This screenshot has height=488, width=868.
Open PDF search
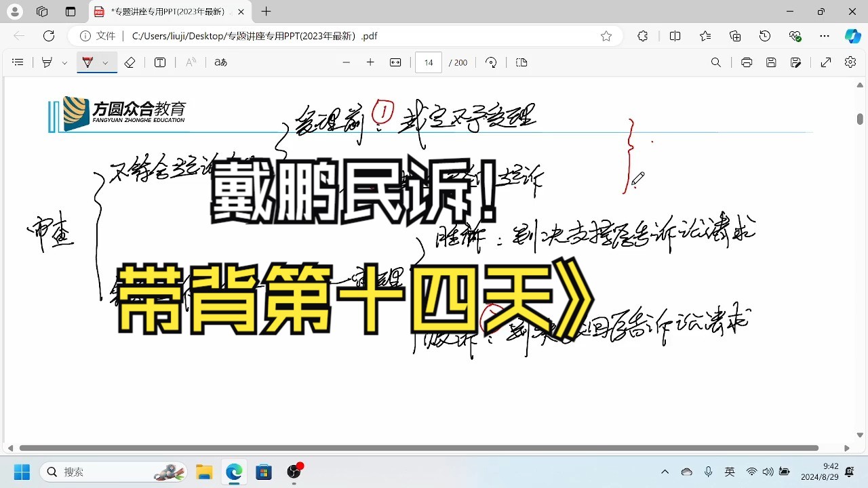pos(716,62)
